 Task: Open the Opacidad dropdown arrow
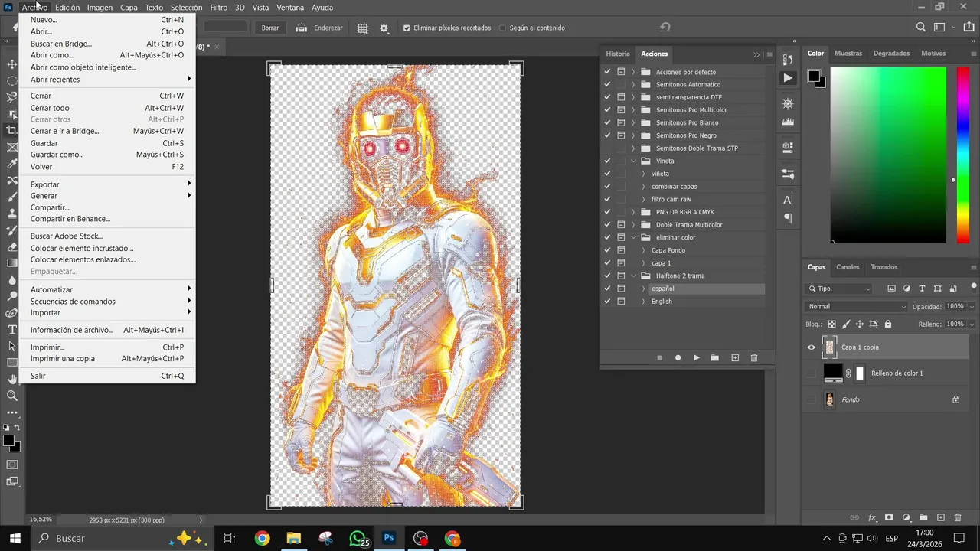coord(972,306)
